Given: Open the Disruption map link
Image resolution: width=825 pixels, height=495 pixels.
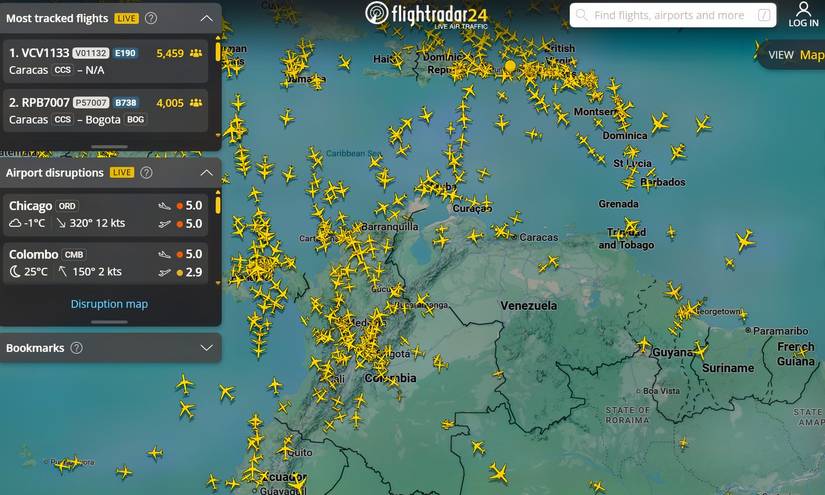Looking at the screenshot, I should 109,304.
